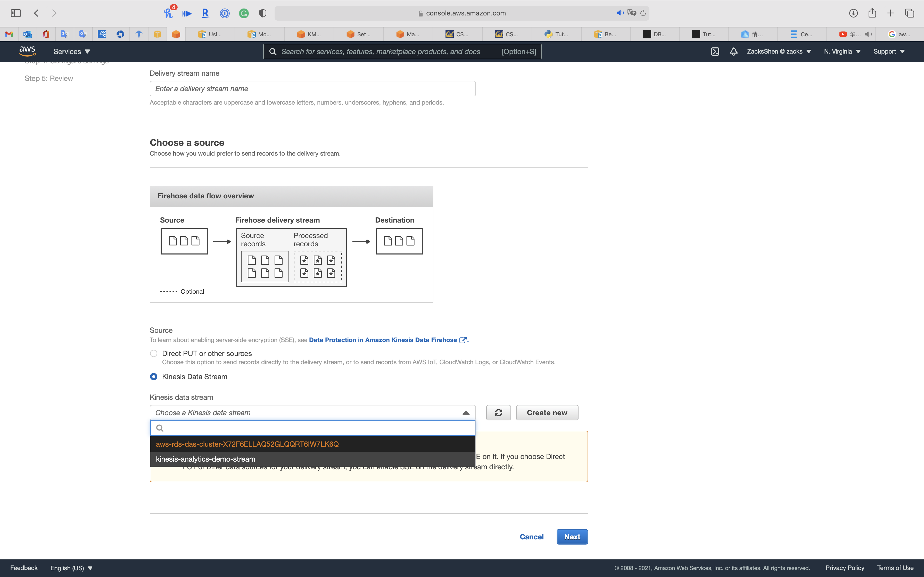Click the privacy shield icon in toolbar
The width and height of the screenshot is (924, 577).
tap(262, 13)
